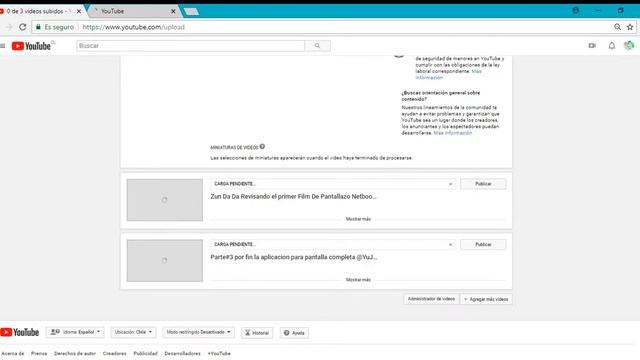640x360 pixels.
Task: Open the Prensa footer link
Action: pyautogui.click(x=39, y=353)
